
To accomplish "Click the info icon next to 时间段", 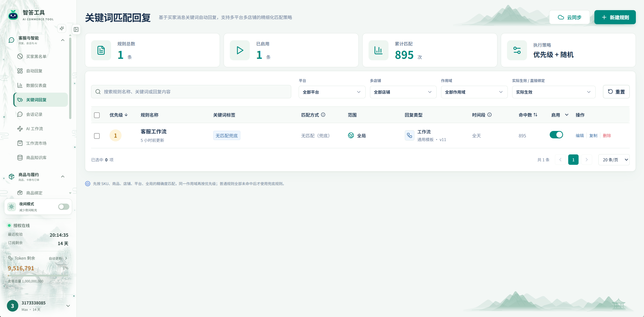I will pos(489,115).
